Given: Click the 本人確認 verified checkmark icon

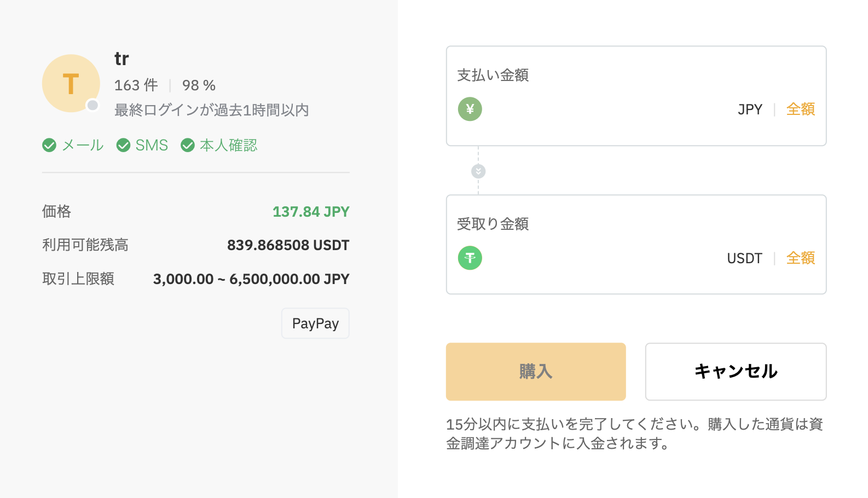Looking at the screenshot, I should tap(188, 145).
